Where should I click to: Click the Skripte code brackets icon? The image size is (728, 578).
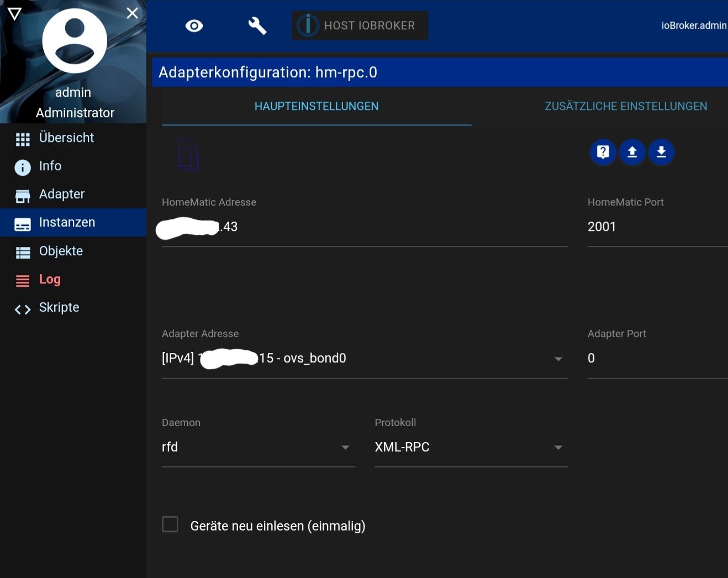pyautogui.click(x=23, y=309)
